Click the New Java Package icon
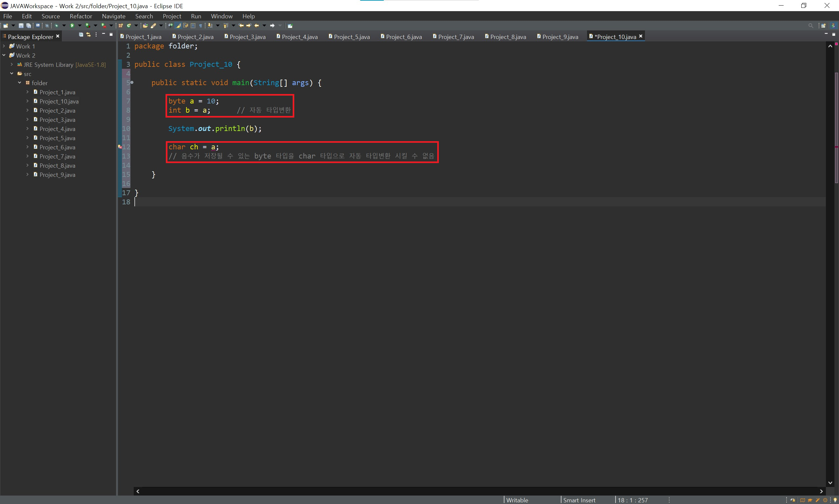Viewport: 839px width, 504px height. pos(121,26)
